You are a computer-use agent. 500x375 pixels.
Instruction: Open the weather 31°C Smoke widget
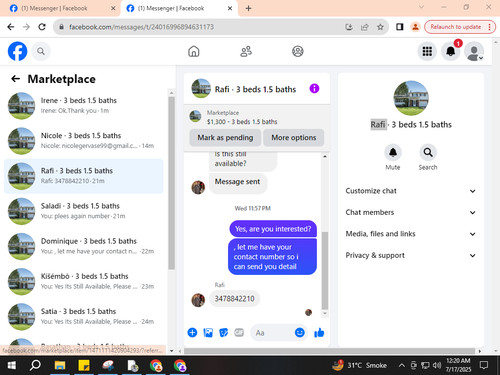coord(360,366)
